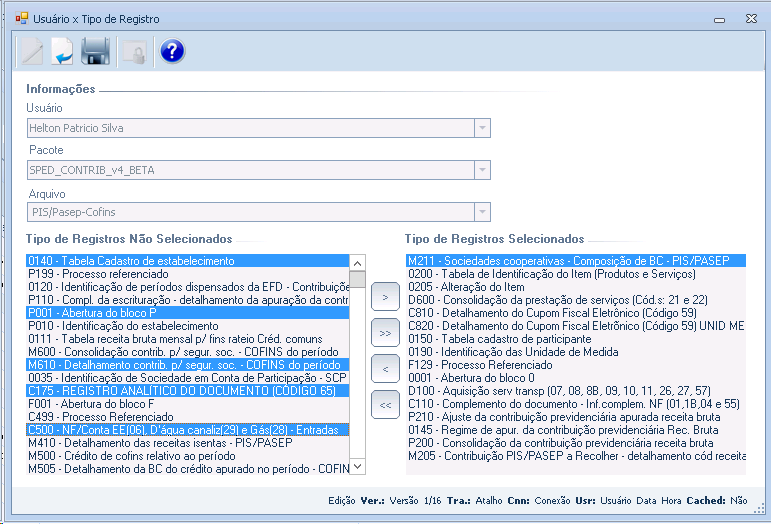Select C175 - REGISTRO ANALÍTICO DO DOCUMENTO
Viewport: 771px width, 524px height.
click(x=187, y=391)
